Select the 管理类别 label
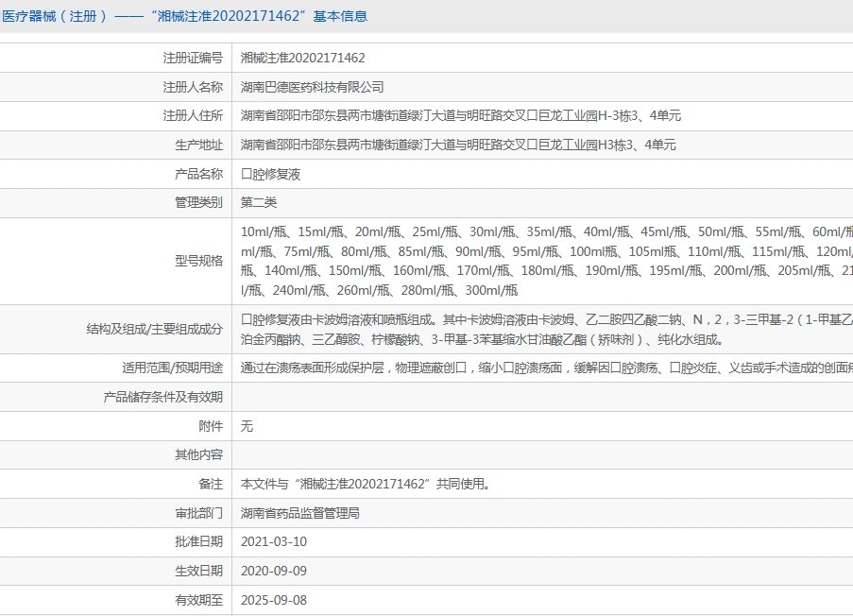Image resolution: width=853 pixels, height=616 pixels. 198,202
